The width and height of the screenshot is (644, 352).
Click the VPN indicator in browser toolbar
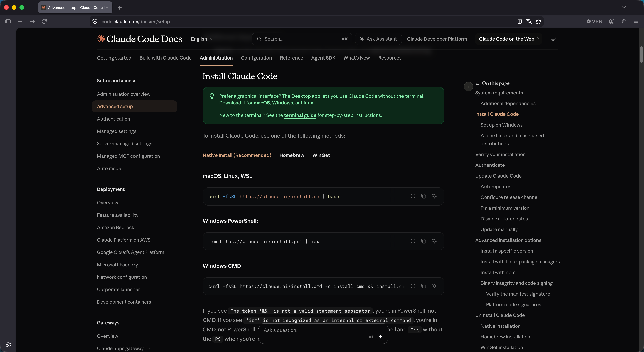coord(594,21)
